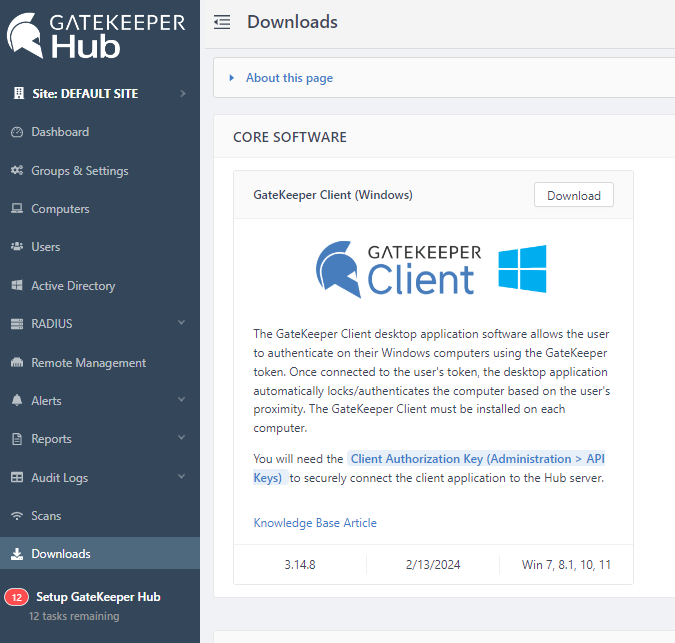Expand the Alerts submenu
The width and height of the screenshot is (675, 643).
(181, 401)
